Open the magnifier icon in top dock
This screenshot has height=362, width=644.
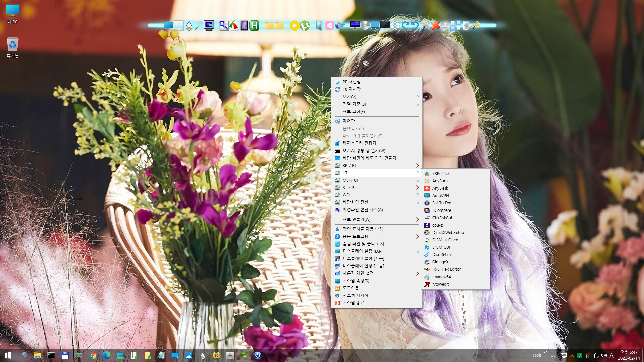pos(199,25)
